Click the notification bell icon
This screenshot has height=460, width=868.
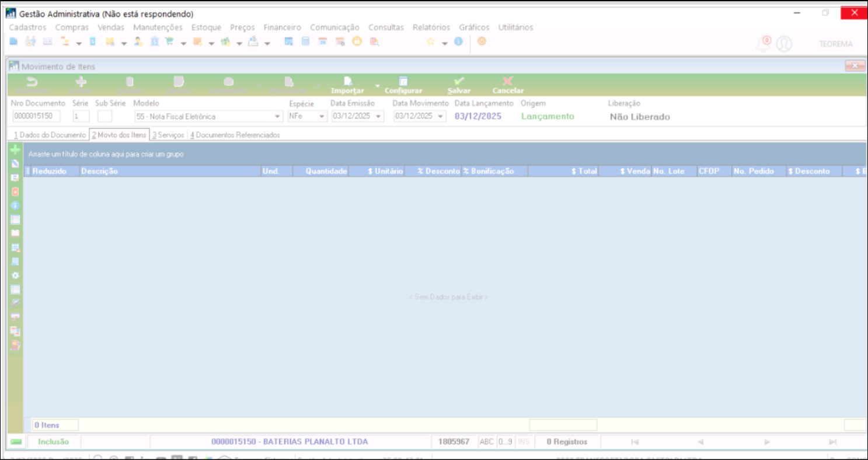[x=763, y=43]
